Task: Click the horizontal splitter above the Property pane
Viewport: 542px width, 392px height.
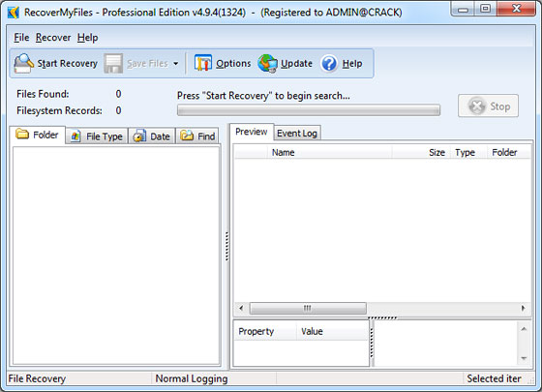Action: 382,317
